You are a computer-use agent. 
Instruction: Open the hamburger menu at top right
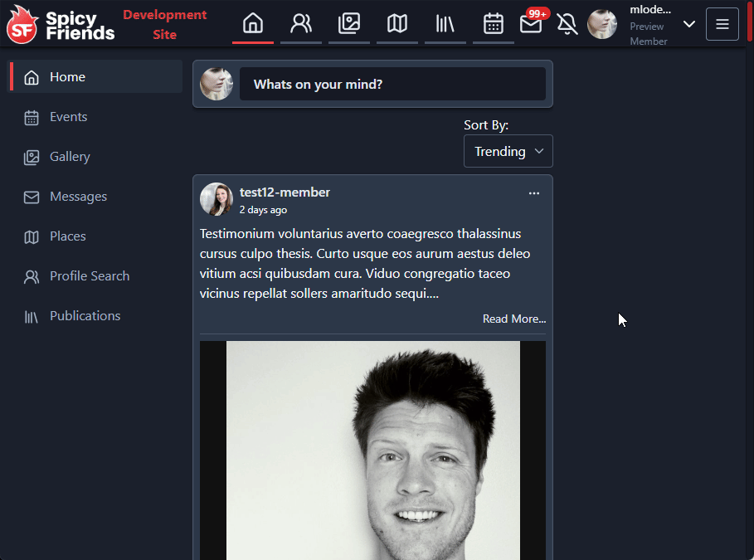722,24
